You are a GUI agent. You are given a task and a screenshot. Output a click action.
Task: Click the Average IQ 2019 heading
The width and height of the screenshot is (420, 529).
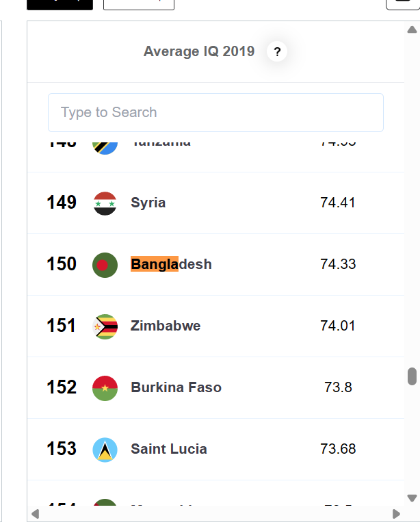point(199,51)
